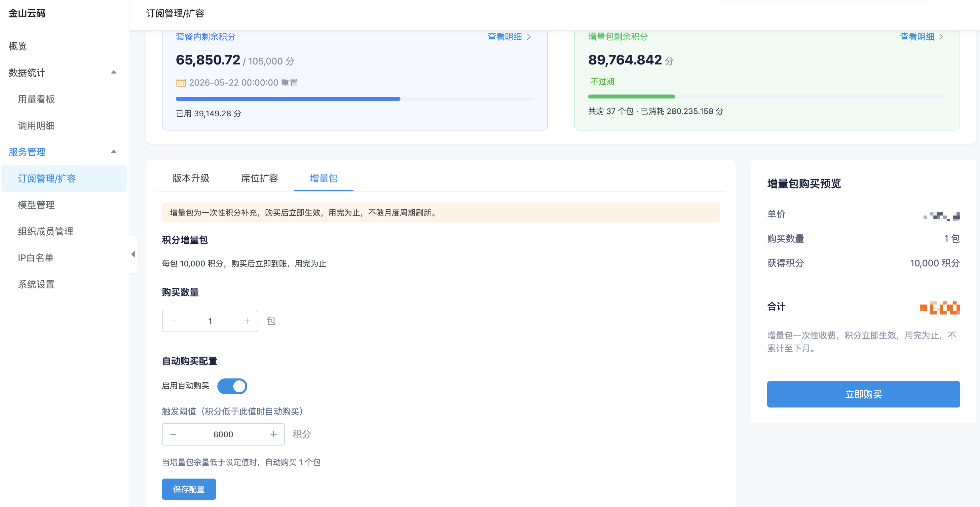Click the 立即购买 button
This screenshot has height=507, width=980.
point(863,394)
